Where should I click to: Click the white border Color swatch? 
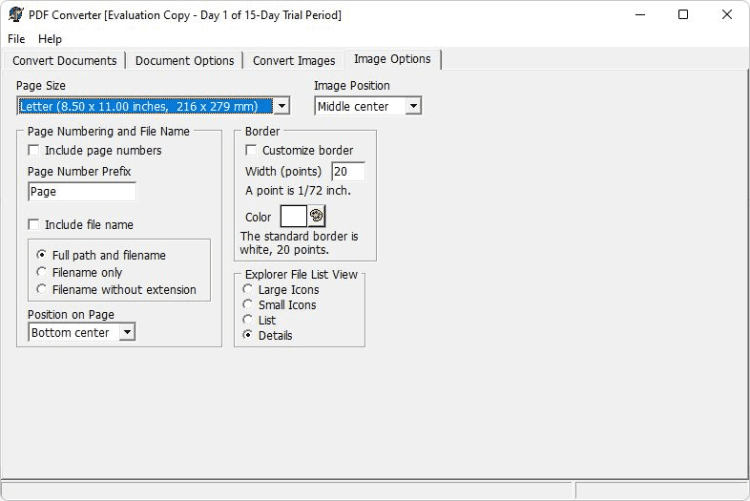[293, 216]
